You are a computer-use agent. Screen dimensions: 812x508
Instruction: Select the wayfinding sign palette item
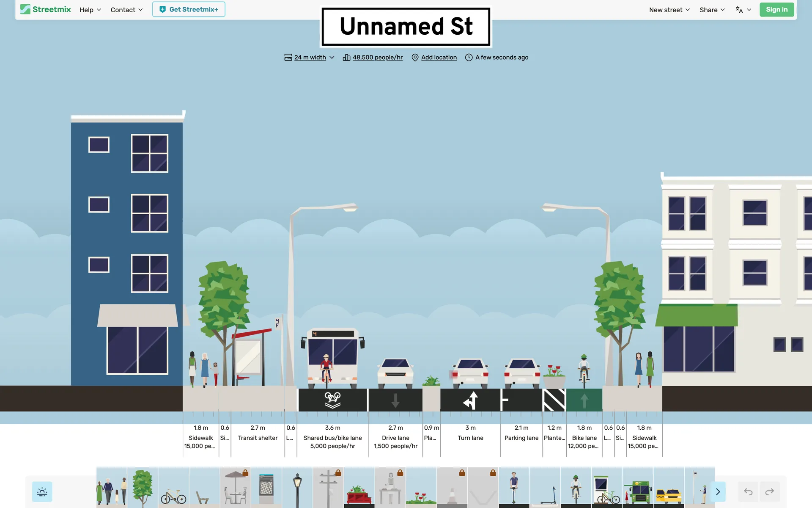(266, 487)
